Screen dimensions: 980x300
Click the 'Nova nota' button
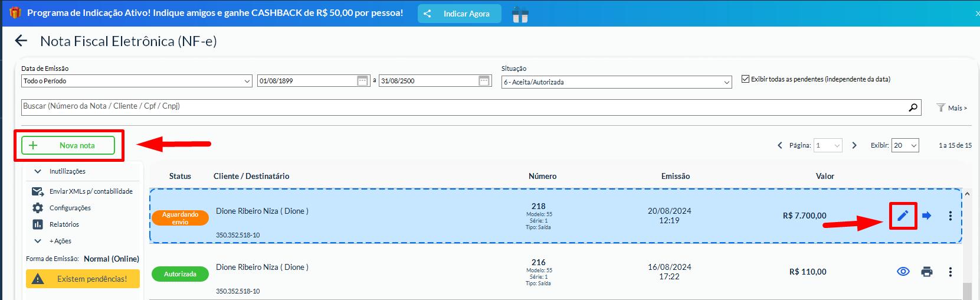[x=68, y=145]
